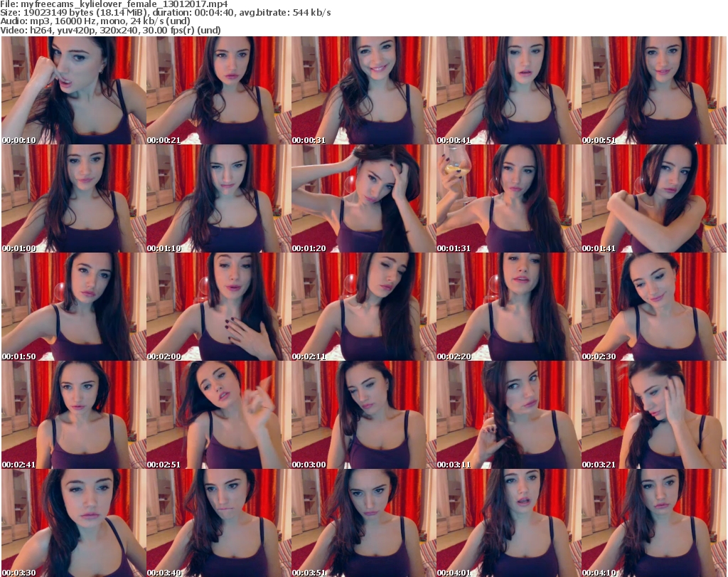Select the thumbnail stamped 00:03:21
This screenshot has height=577, width=728.
[654, 415]
